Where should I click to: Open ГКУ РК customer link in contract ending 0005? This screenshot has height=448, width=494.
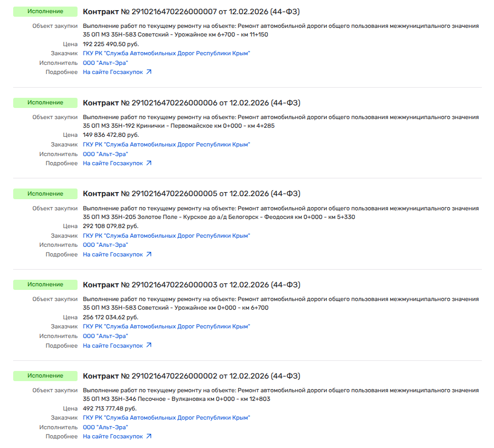point(166,236)
